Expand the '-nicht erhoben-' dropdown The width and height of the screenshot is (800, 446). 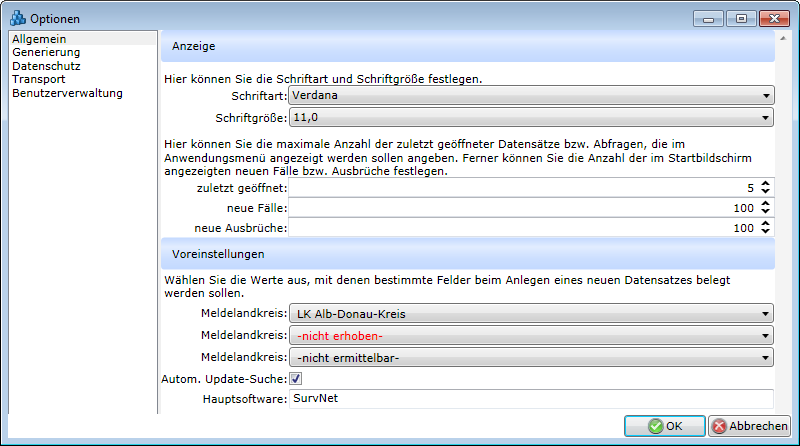coord(531,336)
